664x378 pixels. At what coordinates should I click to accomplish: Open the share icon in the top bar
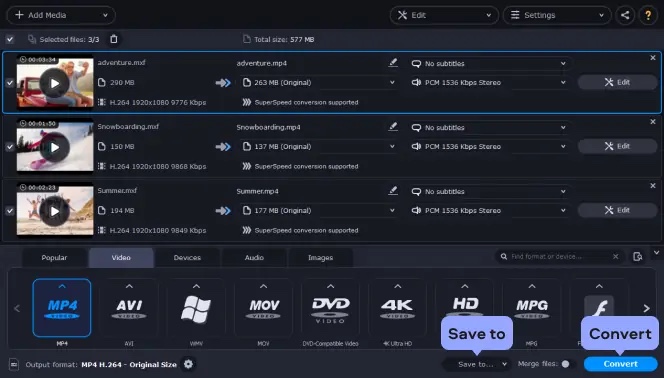point(625,15)
